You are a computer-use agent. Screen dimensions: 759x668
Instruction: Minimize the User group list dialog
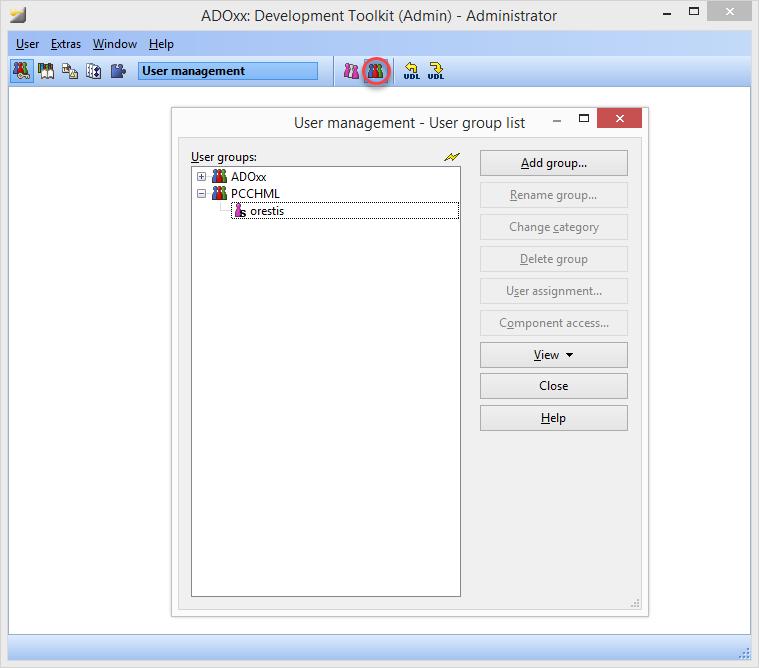557,121
